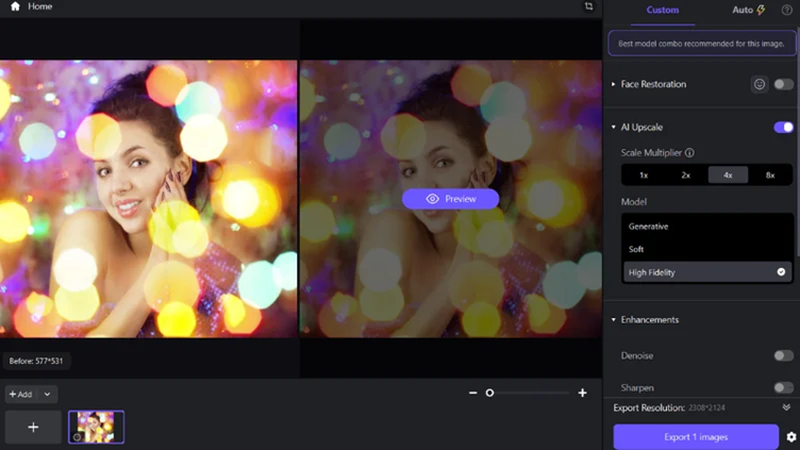The height and width of the screenshot is (450, 800).
Task: Click the crop icon above the preview
Action: (589, 6)
